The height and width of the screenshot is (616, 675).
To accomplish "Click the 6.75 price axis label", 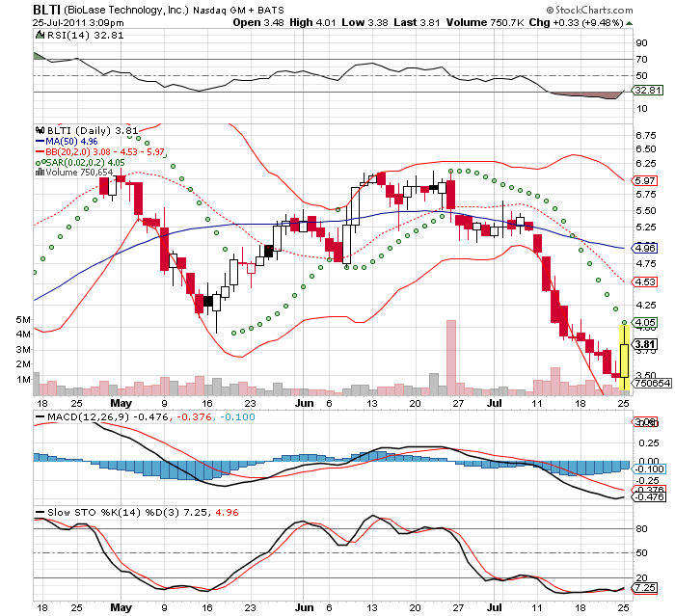I will pyautogui.click(x=646, y=135).
